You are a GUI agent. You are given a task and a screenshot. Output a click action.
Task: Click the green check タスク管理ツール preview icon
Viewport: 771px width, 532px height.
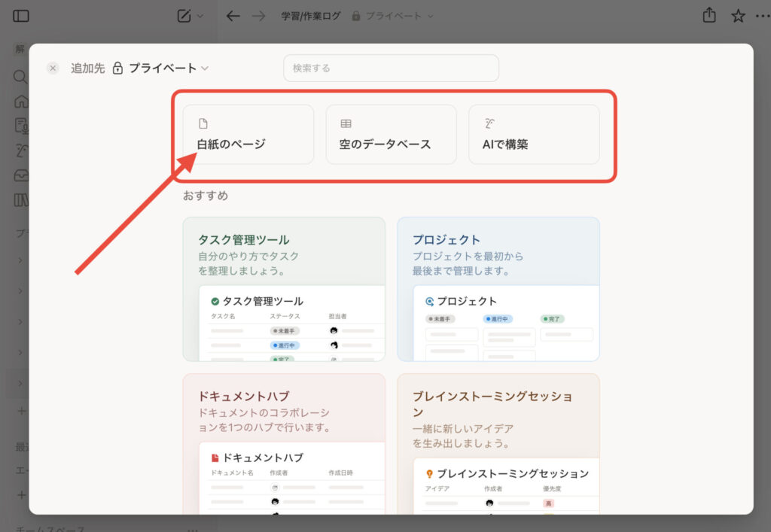pyautogui.click(x=215, y=302)
